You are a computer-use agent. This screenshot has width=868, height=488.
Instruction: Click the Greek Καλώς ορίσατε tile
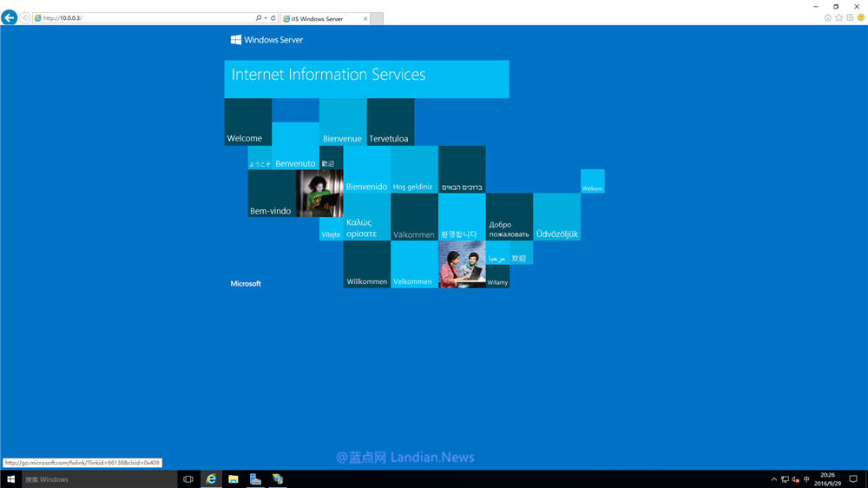click(x=366, y=217)
